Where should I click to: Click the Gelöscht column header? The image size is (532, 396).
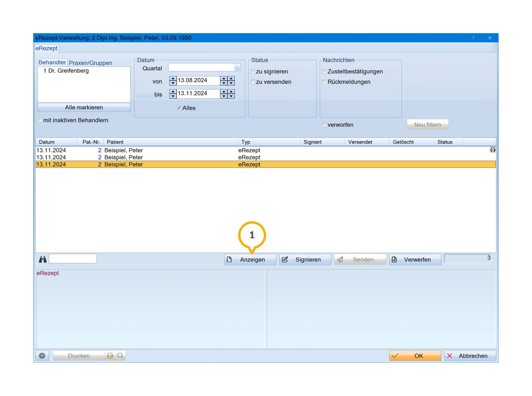click(x=412, y=142)
